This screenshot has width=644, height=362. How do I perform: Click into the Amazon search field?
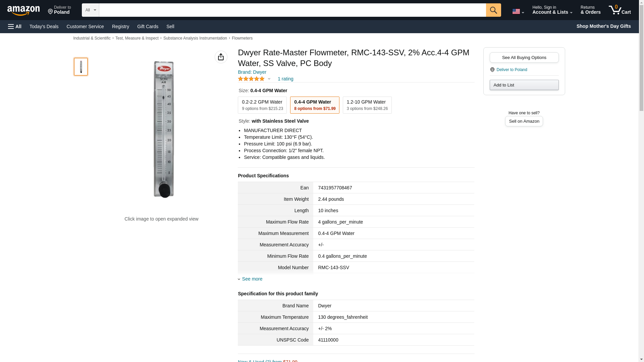[x=292, y=10]
